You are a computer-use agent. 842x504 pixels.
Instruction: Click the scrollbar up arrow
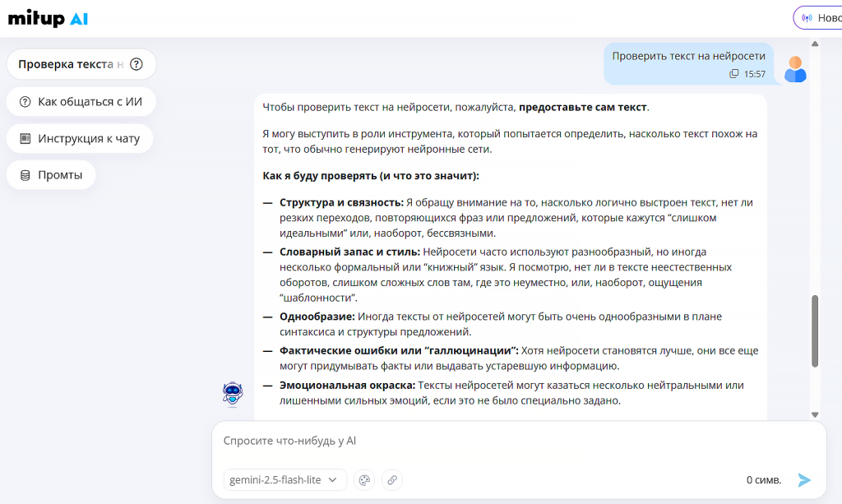point(815,44)
